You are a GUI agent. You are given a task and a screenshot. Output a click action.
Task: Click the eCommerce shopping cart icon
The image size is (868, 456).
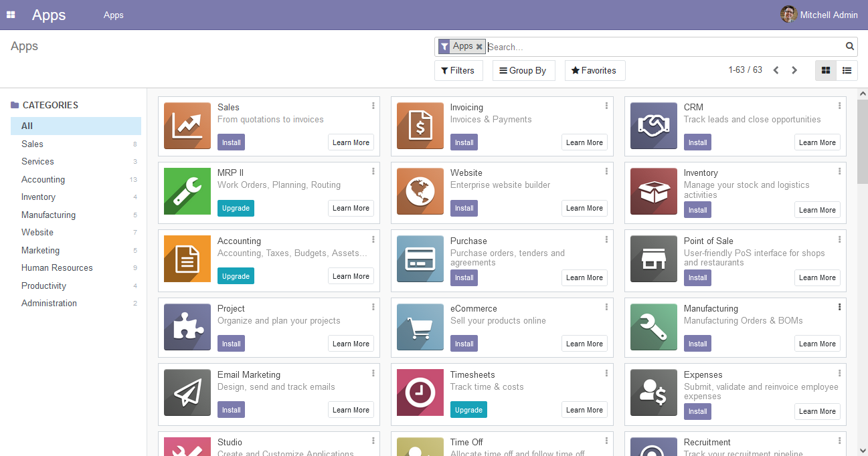(420, 327)
